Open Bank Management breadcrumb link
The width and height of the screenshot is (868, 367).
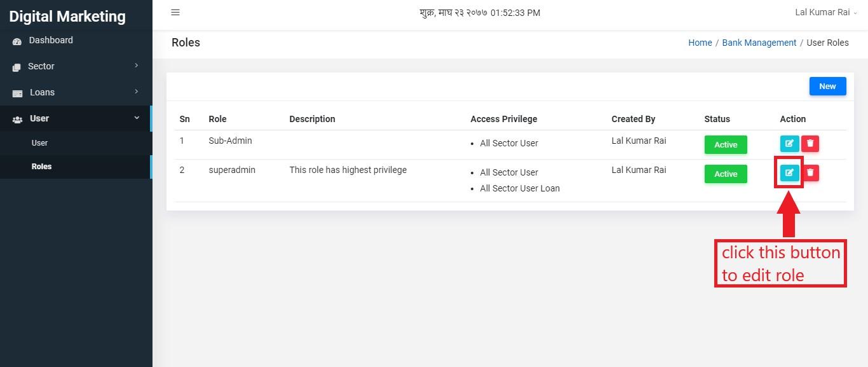tap(759, 43)
